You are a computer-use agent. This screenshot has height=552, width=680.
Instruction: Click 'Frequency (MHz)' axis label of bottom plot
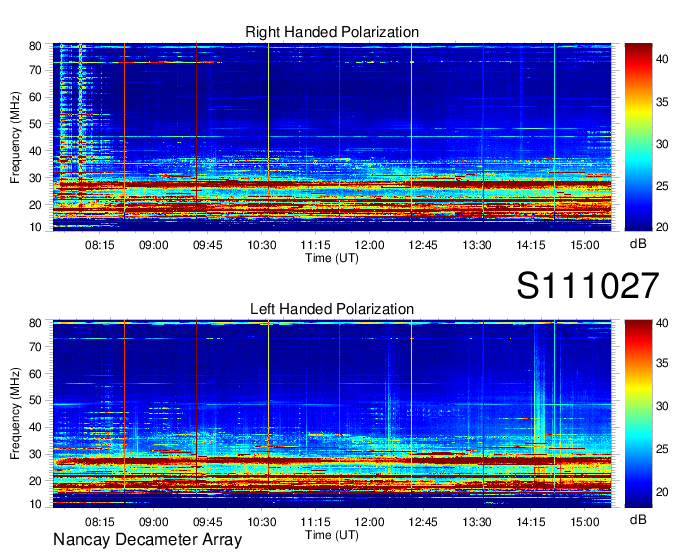15,414
